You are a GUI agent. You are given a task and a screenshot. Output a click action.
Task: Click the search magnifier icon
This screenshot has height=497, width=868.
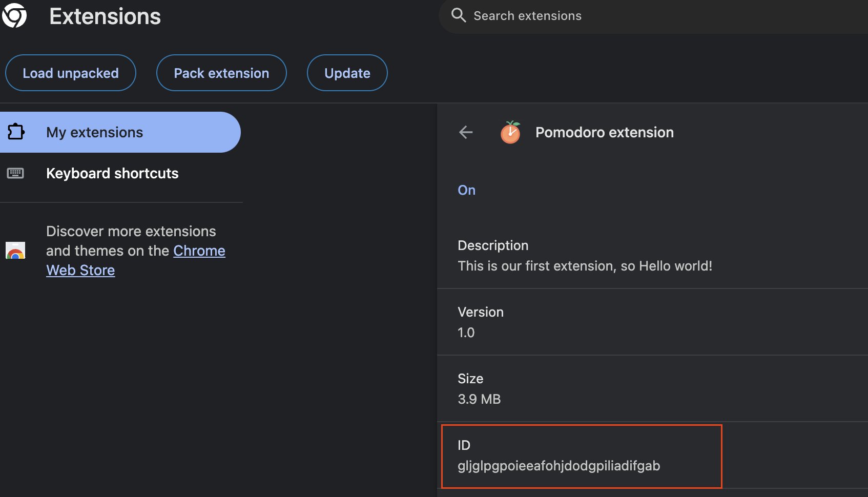[x=459, y=15]
